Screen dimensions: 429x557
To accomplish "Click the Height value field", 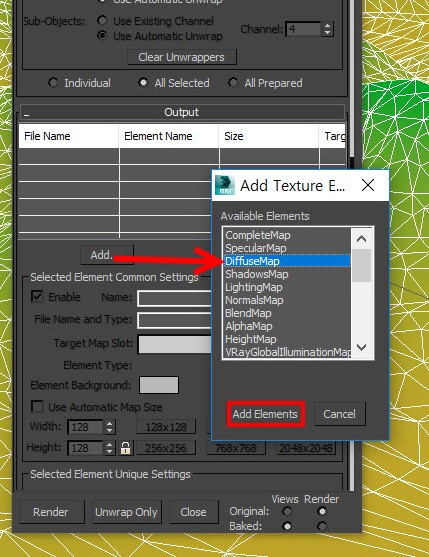I will point(86,448).
